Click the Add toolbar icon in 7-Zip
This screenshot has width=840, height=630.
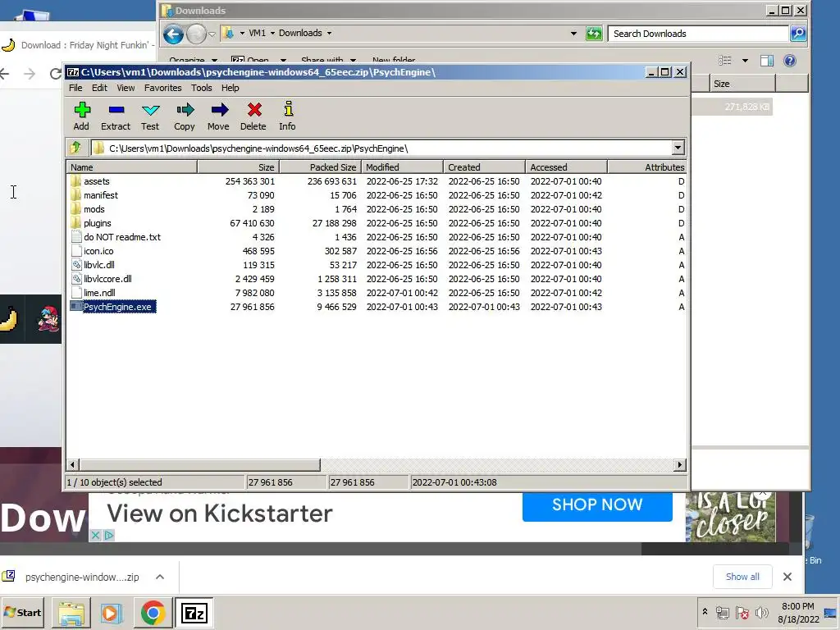tap(82, 110)
